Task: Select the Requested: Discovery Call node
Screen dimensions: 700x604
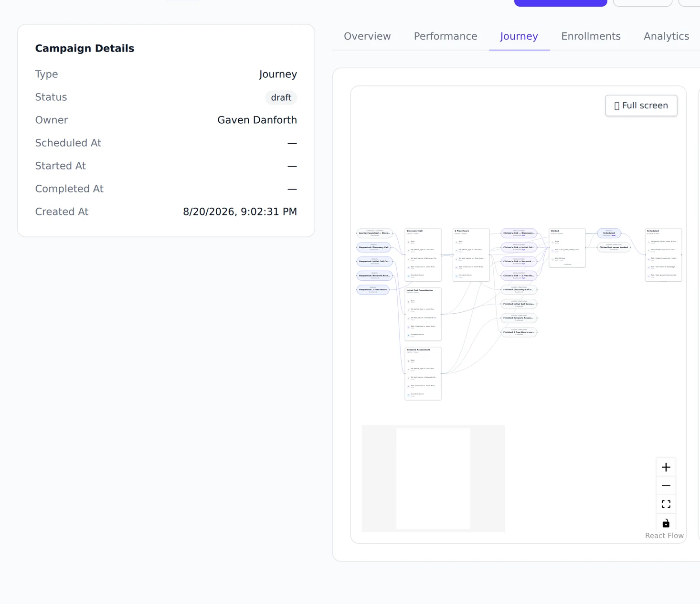Action: tap(373, 247)
